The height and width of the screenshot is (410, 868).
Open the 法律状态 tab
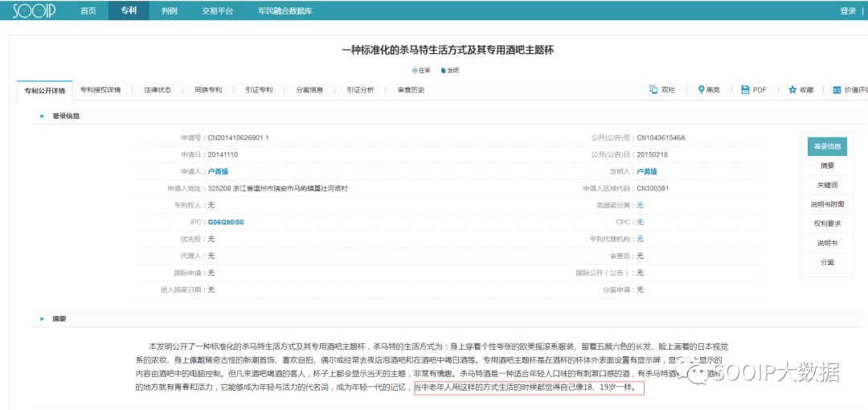pos(158,90)
